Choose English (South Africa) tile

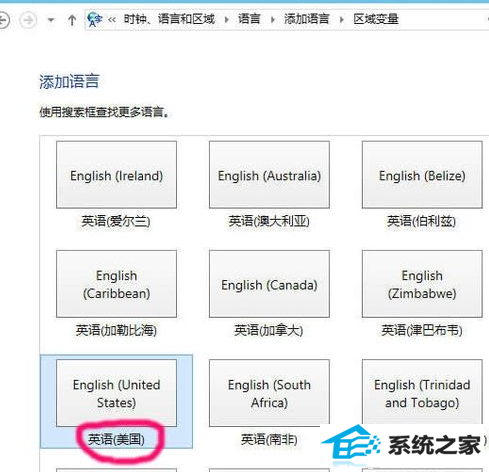click(x=269, y=393)
